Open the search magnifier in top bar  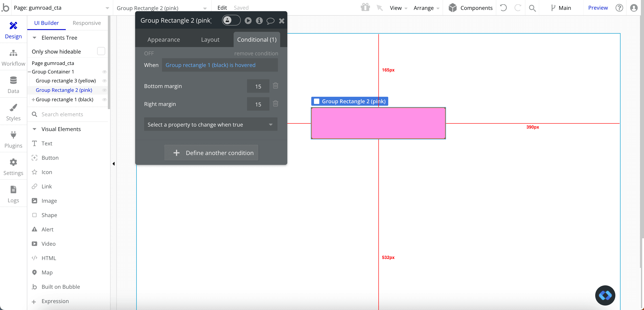tap(532, 8)
